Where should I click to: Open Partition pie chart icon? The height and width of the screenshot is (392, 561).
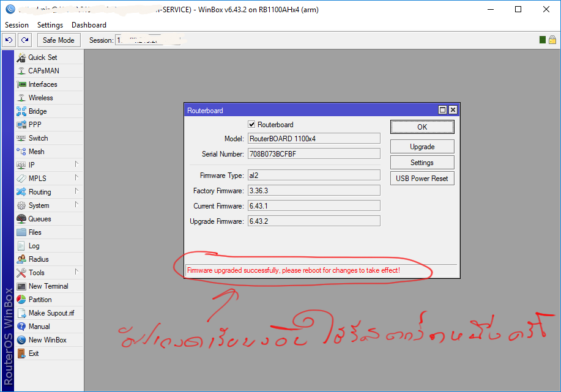21,300
